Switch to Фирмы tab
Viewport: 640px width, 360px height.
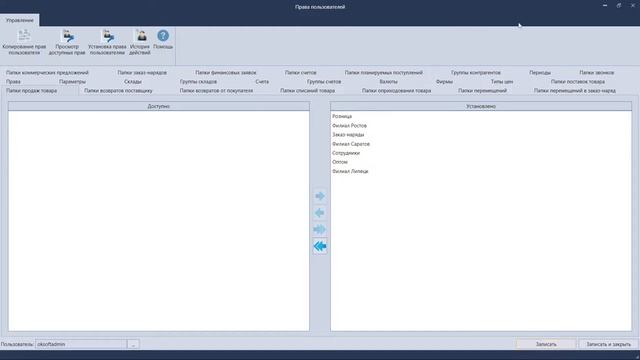coord(444,82)
